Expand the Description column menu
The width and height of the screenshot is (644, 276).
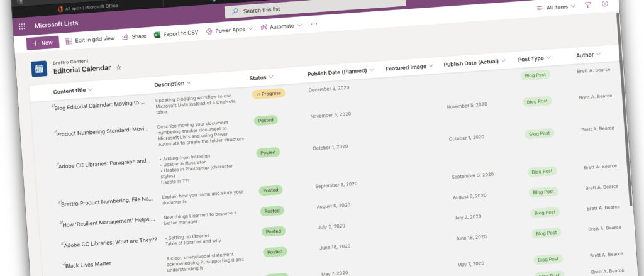click(x=189, y=82)
